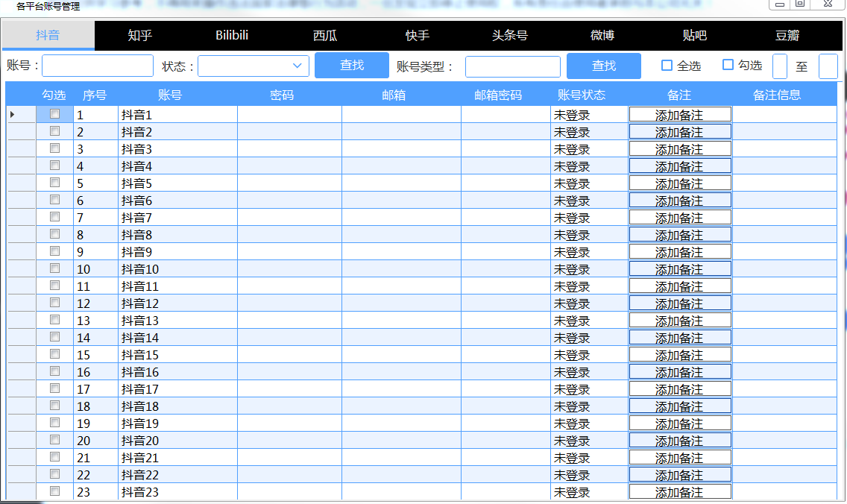This screenshot has height=504, width=847.
Task: Open the 贴吧 tab
Action: point(695,36)
